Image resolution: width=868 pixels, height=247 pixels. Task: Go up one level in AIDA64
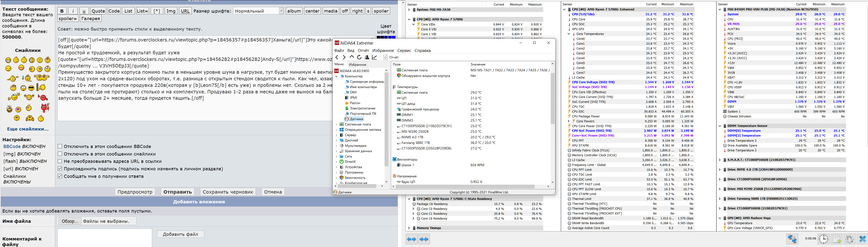(352, 57)
